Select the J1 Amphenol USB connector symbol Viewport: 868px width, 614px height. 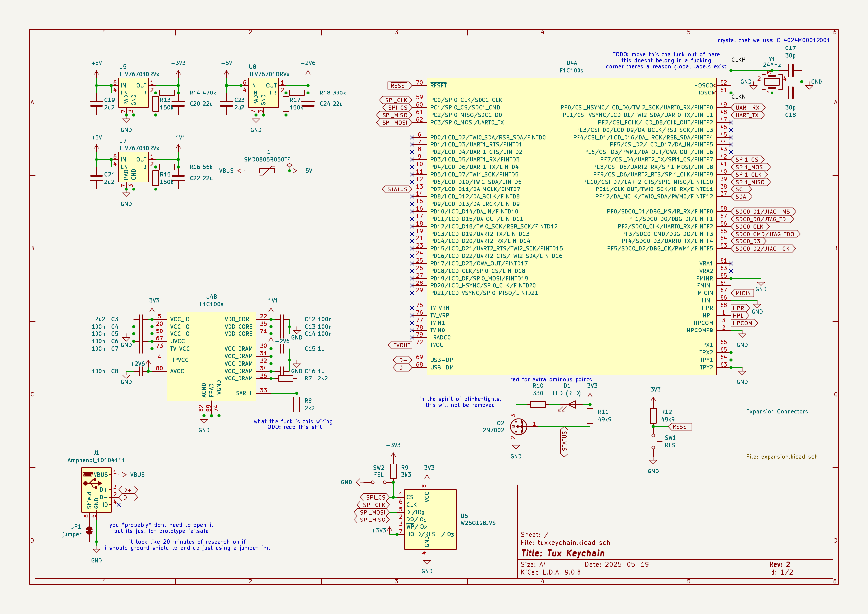point(96,490)
